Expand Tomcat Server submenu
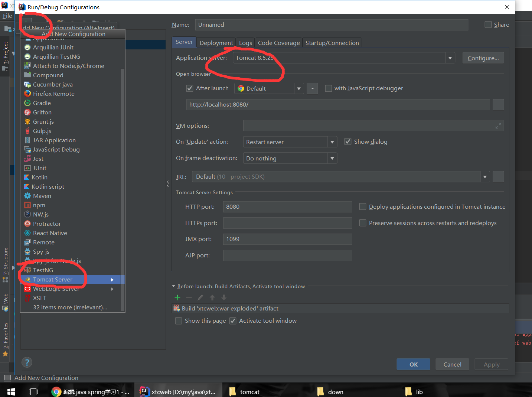532x397 pixels. pos(112,280)
